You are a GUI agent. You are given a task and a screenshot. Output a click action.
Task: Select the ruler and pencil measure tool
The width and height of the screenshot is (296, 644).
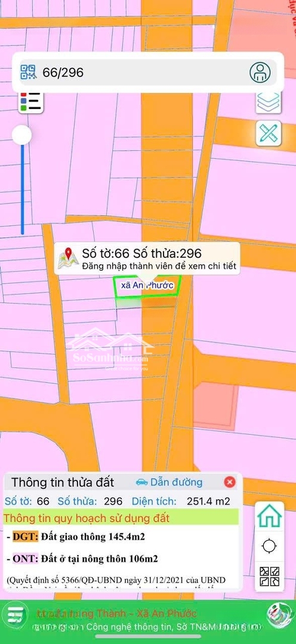click(269, 133)
